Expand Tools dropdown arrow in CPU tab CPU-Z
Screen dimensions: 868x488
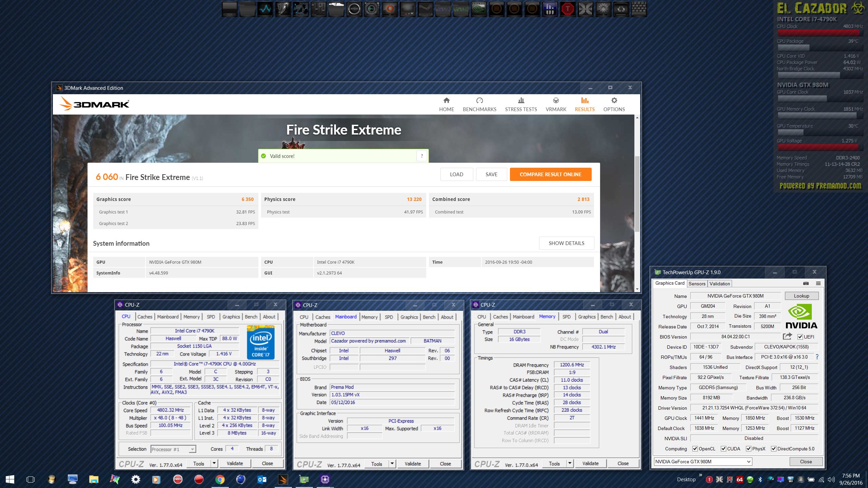[x=214, y=463]
